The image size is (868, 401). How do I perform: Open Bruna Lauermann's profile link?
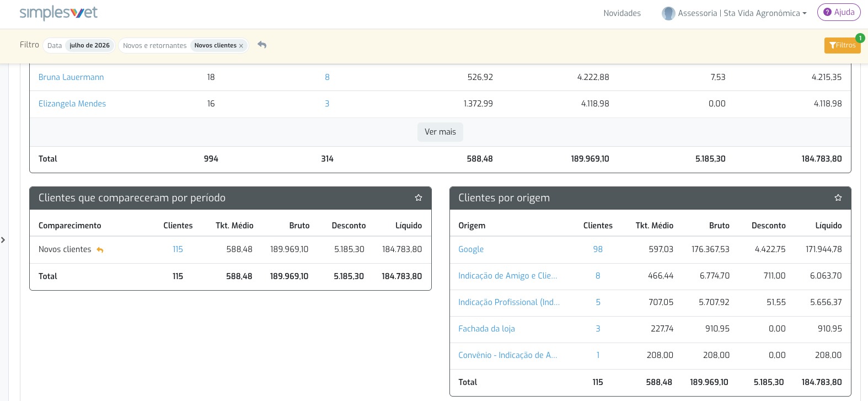pos(71,77)
